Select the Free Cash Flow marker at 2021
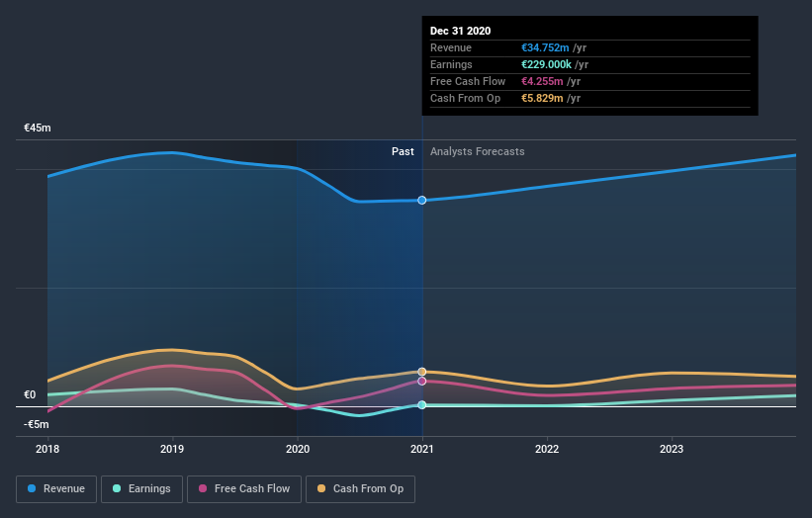 click(422, 381)
